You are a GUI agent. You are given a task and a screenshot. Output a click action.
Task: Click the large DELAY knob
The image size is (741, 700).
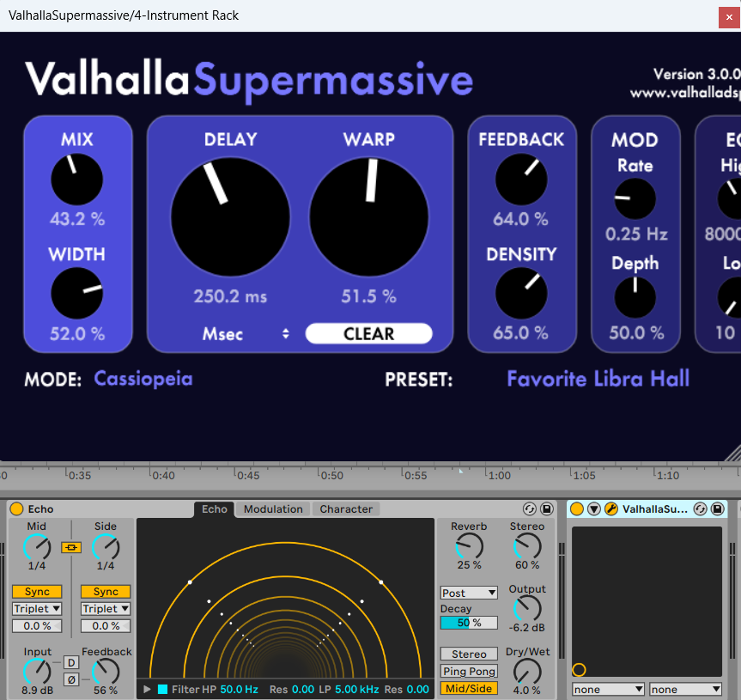[x=230, y=217]
